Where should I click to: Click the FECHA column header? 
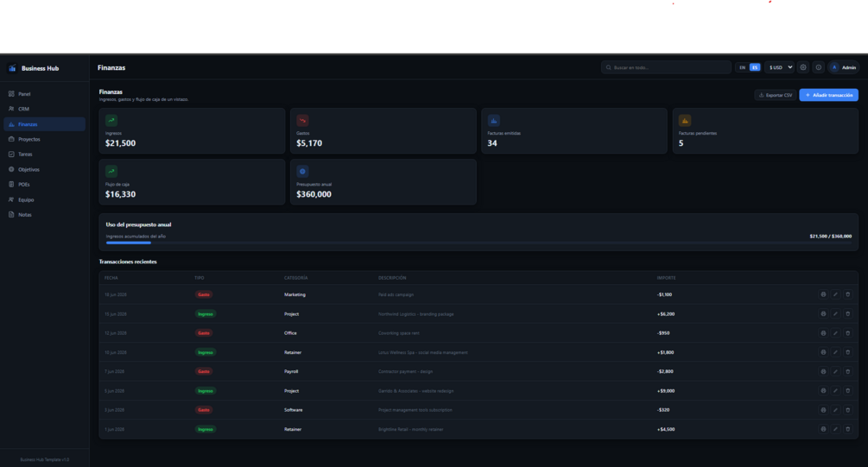tap(111, 278)
